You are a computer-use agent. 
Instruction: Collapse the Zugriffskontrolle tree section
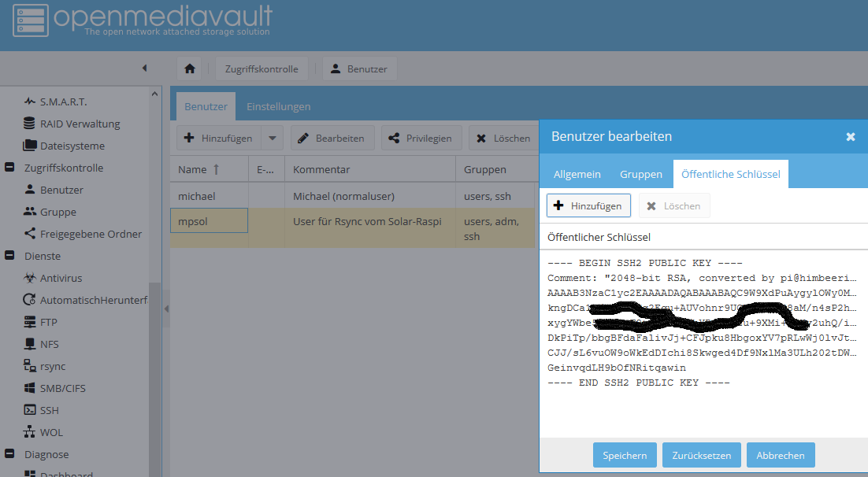tap(9, 168)
